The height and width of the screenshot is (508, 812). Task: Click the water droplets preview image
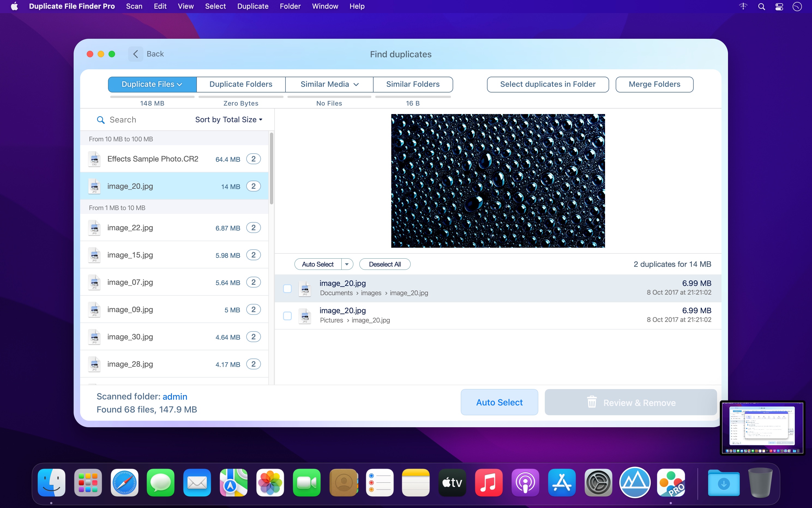[x=498, y=181]
